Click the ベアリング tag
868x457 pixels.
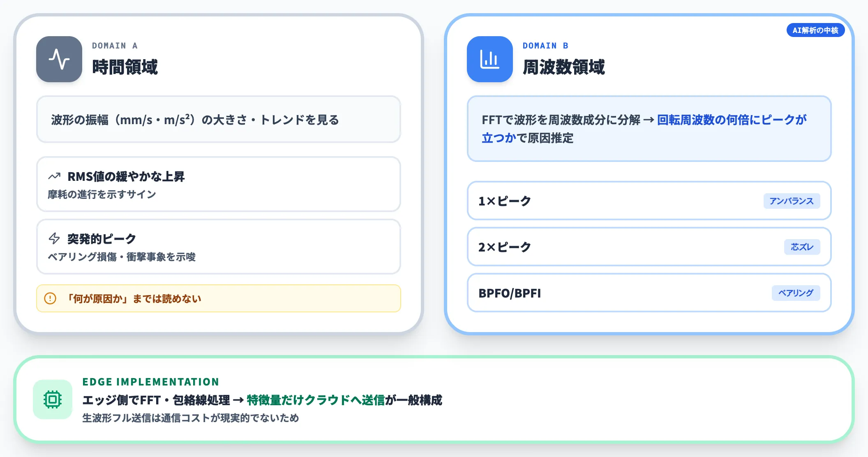click(796, 293)
